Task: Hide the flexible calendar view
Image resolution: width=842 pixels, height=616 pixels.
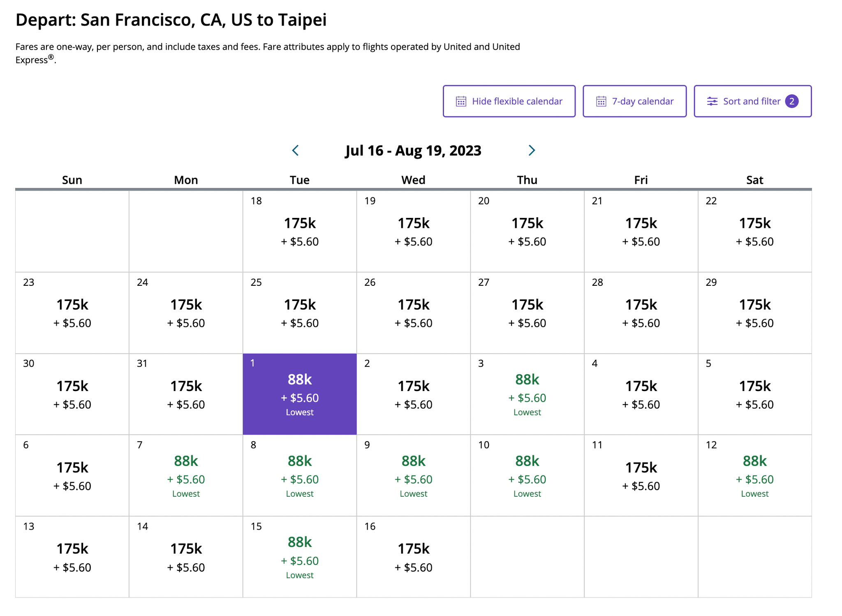Action: (x=509, y=101)
